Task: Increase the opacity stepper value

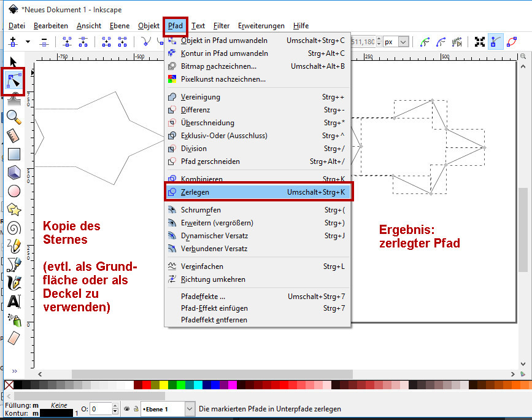Action: (x=115, y=406)
